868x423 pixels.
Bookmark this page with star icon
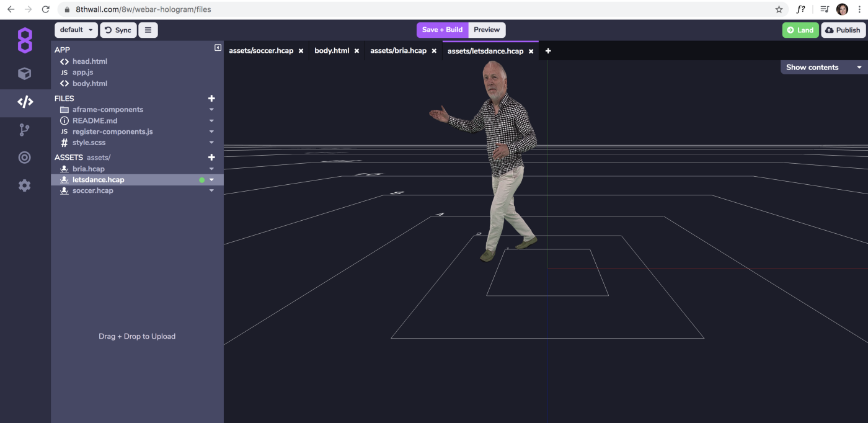tap(779, 9)
